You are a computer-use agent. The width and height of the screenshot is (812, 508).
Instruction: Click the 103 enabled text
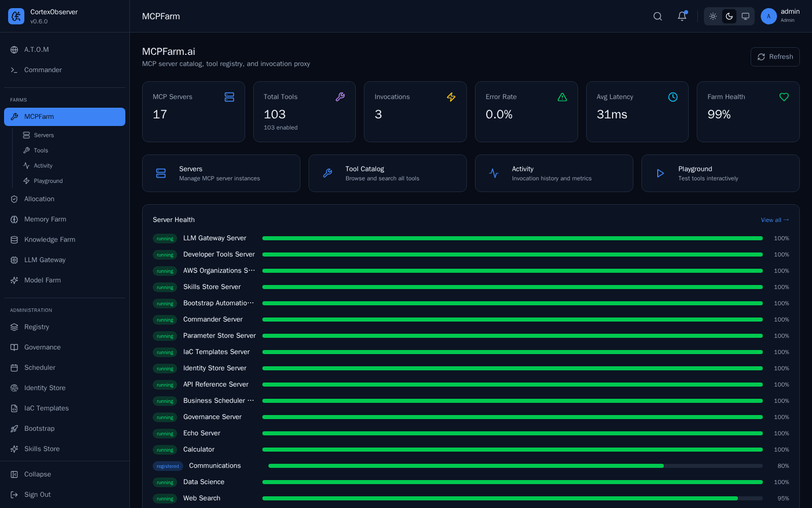point(281,128)
